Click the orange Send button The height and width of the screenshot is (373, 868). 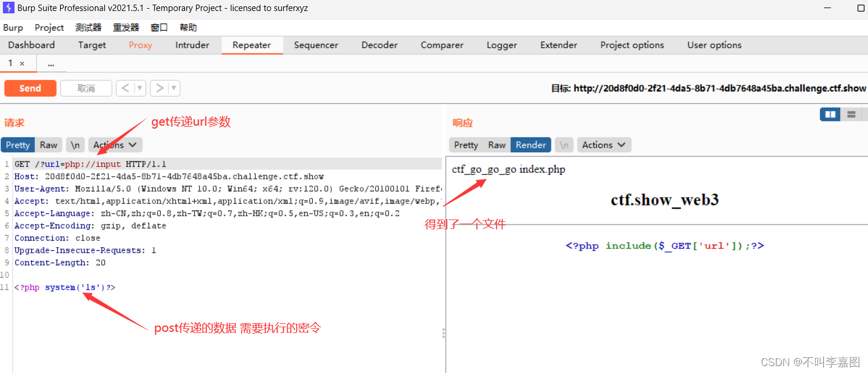tap(30, 88)
